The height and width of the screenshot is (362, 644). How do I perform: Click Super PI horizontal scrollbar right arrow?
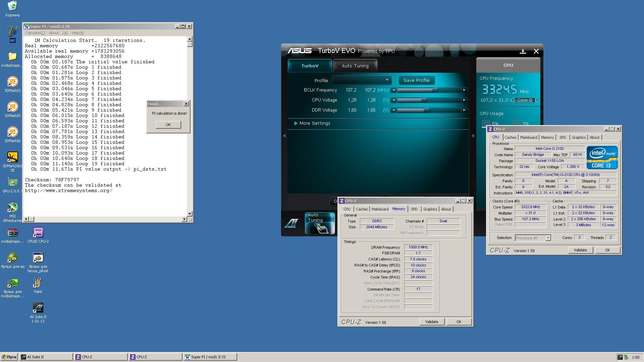coord(184,219)
